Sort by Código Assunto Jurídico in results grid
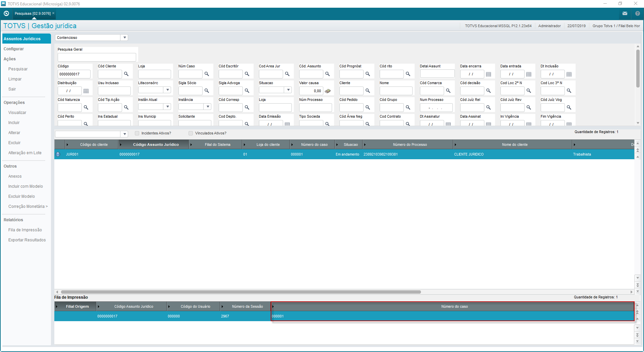Screen dimensions: 644x352 tap(156, 144)
